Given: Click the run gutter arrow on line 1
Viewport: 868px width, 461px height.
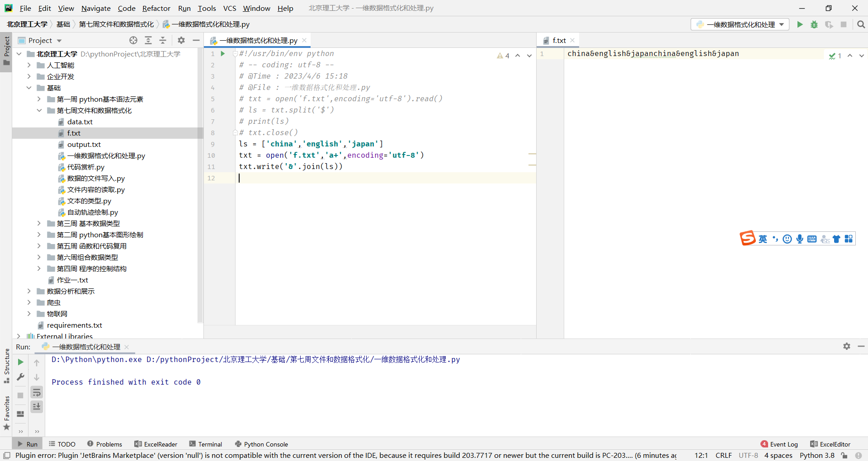Looking at the screenshot, I should [x=223, y=53].
